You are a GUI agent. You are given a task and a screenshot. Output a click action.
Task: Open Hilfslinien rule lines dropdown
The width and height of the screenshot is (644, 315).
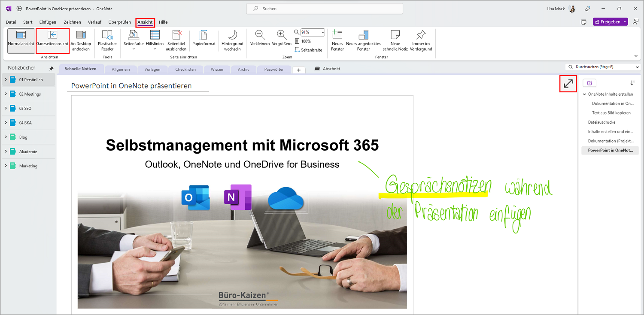(155, 41)
